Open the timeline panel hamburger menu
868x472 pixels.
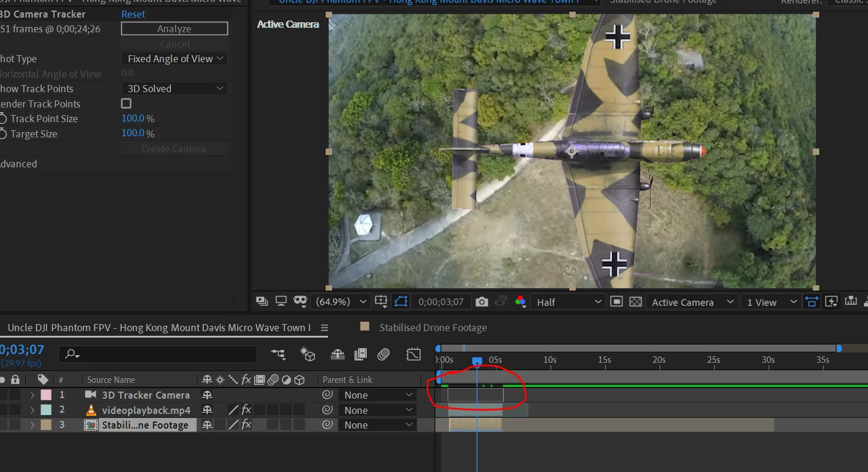[325, 328]
